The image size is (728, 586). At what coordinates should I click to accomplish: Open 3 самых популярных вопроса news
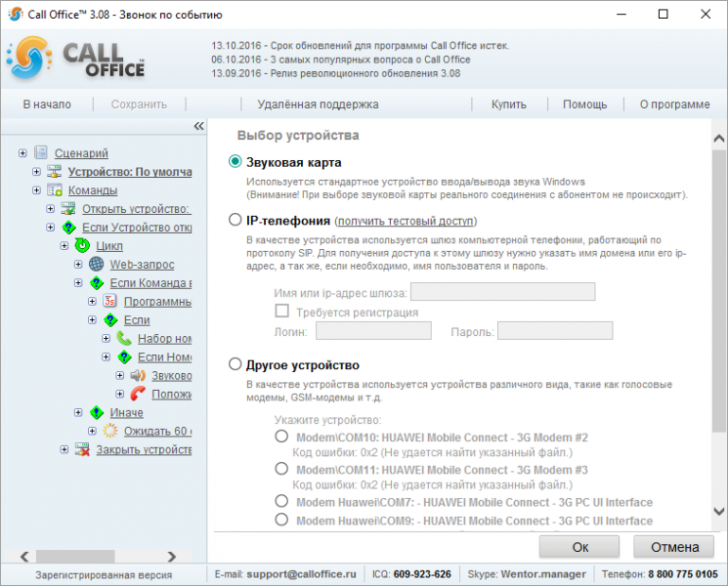pyautogui.click(x=341, y=60)
